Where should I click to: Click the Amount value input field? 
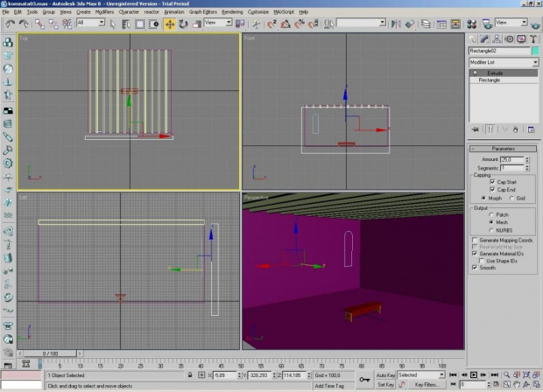[x=512, y=159]
